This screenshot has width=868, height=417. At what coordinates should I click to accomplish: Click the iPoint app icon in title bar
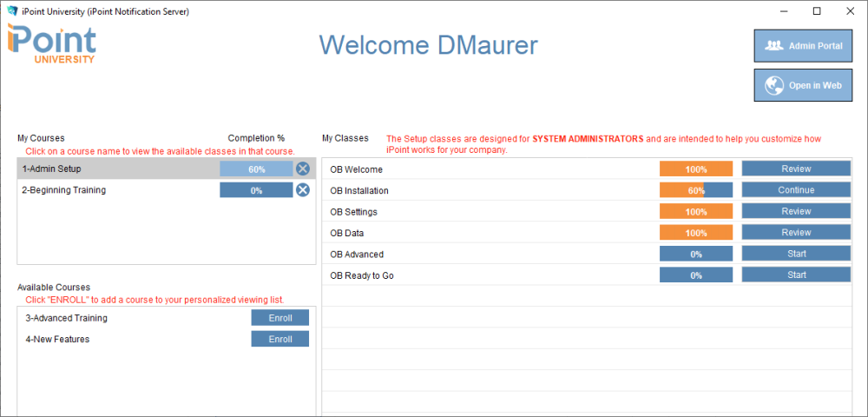(12, 10)
